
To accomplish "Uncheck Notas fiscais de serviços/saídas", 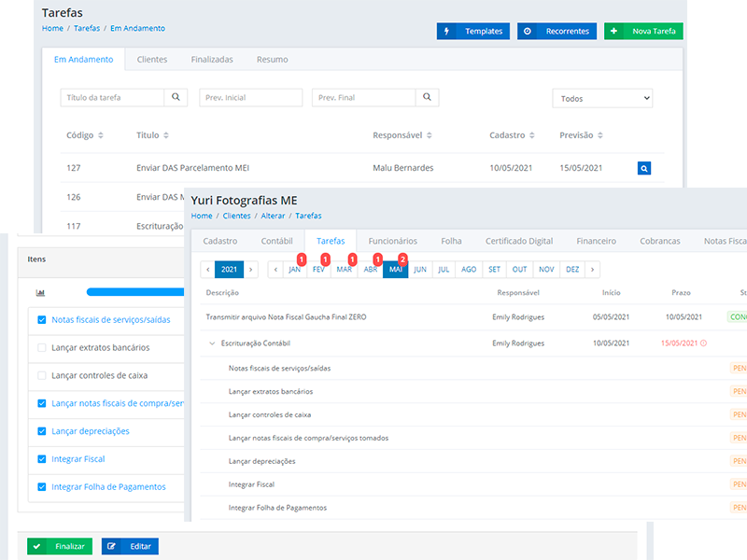I will coord(41,320).
